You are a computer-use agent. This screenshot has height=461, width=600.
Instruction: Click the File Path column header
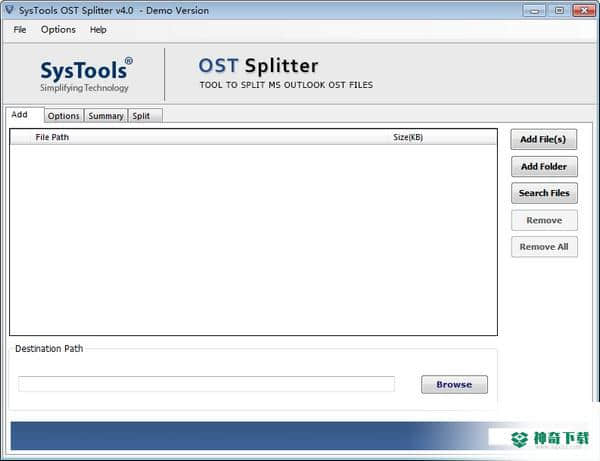(x=52, y=137)
